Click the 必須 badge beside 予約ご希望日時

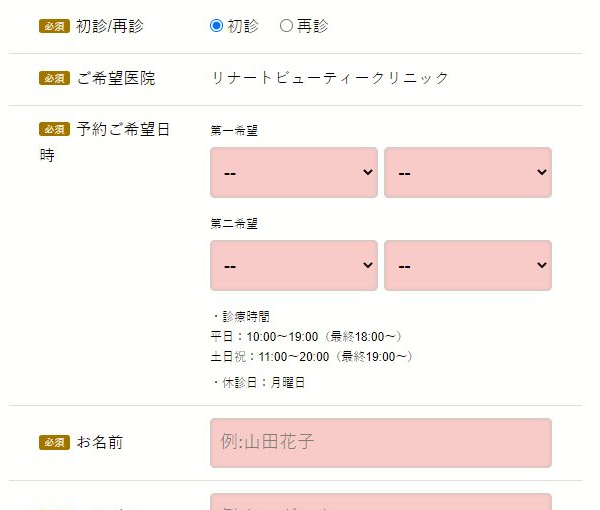coord(54,129)
